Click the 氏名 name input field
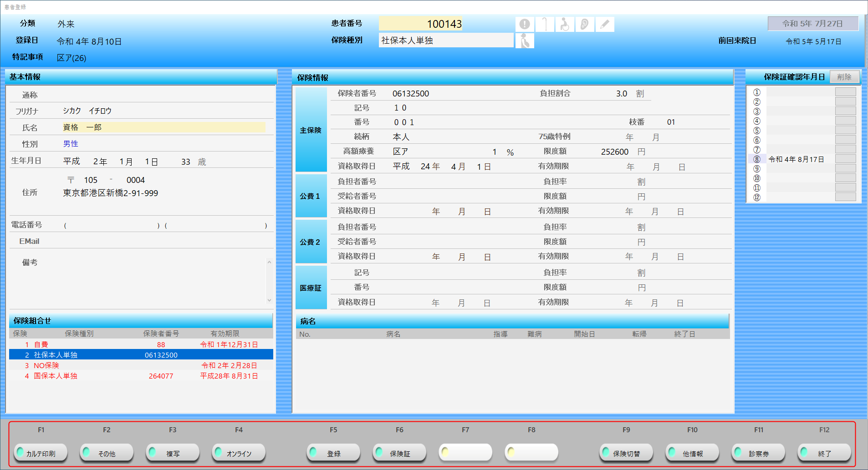The image size is (868, 470). pos(163,127)
